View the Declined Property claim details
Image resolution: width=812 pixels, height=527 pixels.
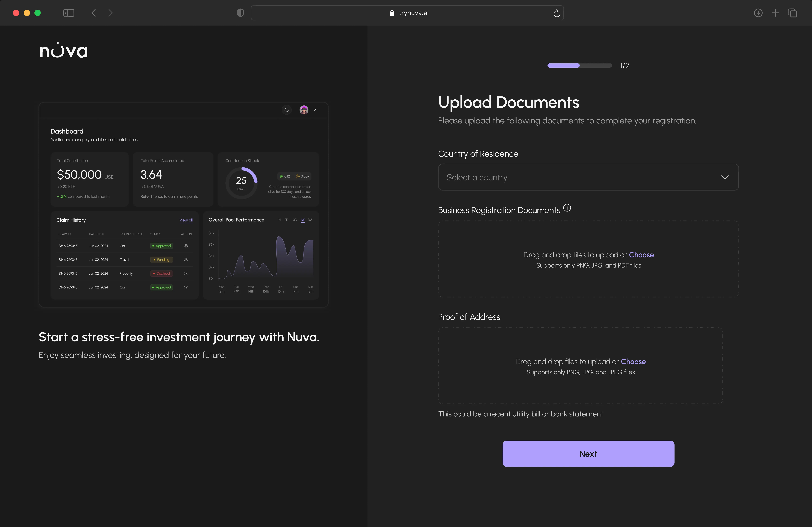[x=186, y=273]
